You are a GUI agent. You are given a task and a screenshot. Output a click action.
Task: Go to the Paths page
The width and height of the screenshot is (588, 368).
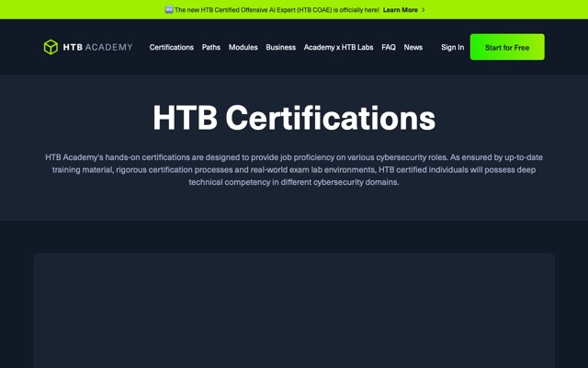click(211, 47)
